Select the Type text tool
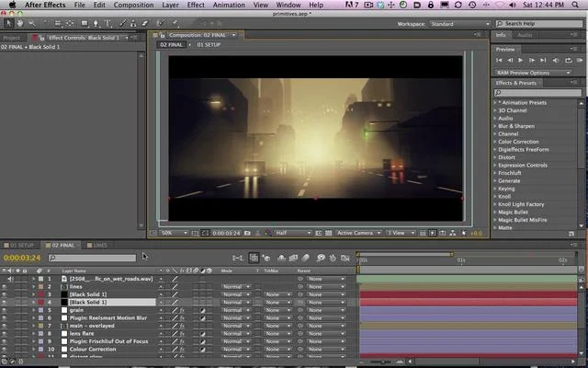The width and height of the screenshot is (588, 368). click(x=107, y=23)
